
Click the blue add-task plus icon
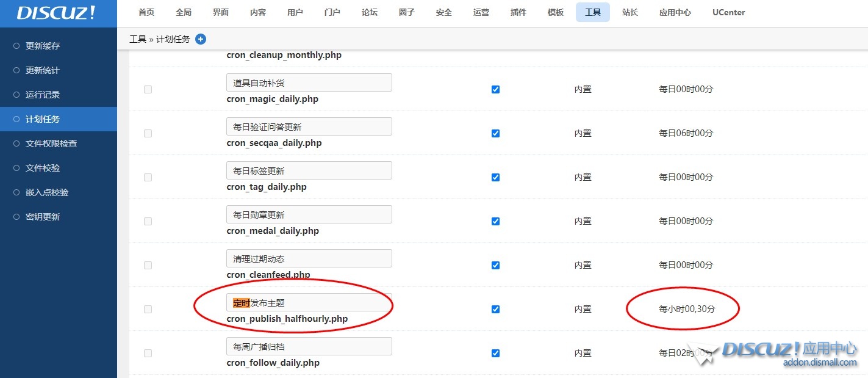201,38
